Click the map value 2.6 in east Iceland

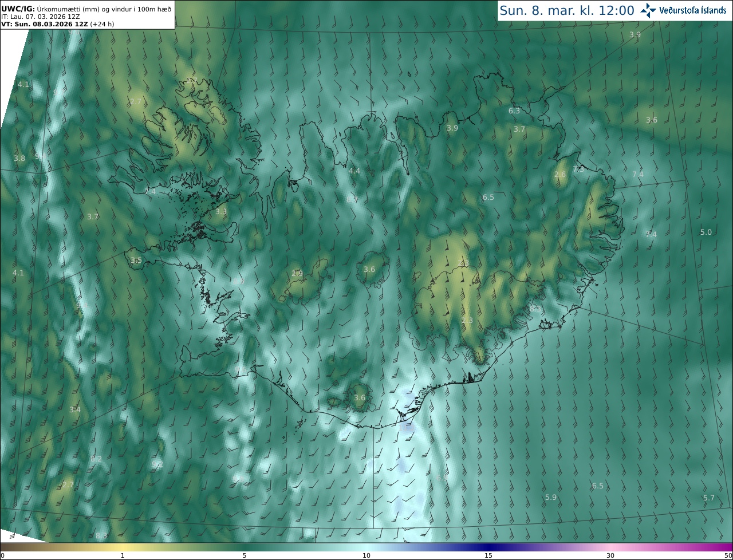[560, 174]
